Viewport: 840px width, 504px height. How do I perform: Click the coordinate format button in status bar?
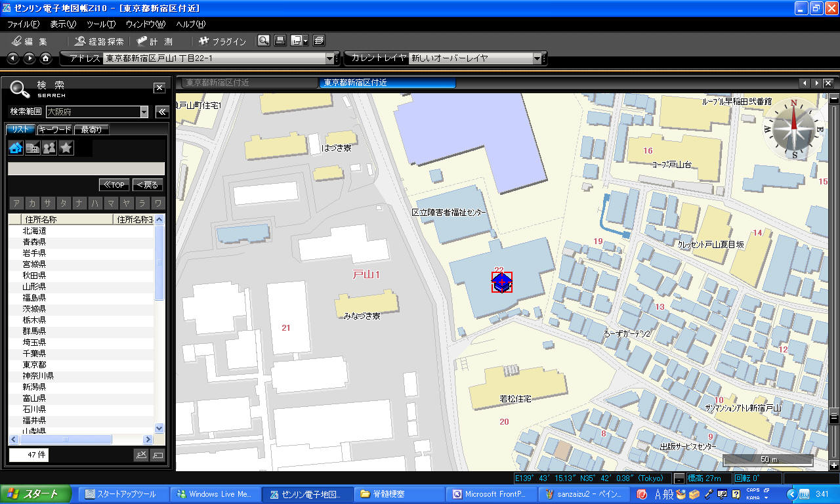(679, 478)
